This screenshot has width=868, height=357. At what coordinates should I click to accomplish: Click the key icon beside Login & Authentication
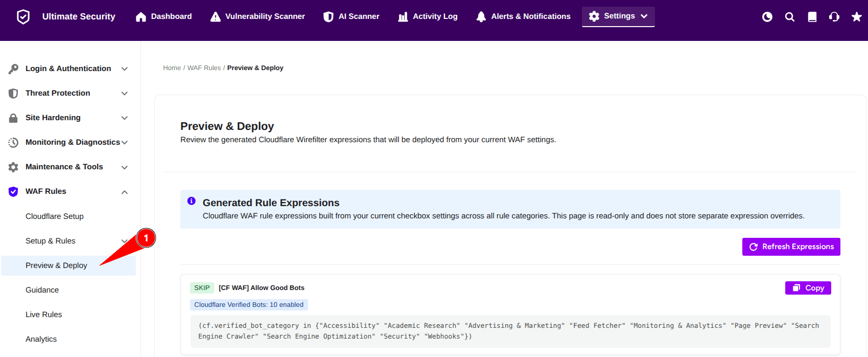pos(13,69)
